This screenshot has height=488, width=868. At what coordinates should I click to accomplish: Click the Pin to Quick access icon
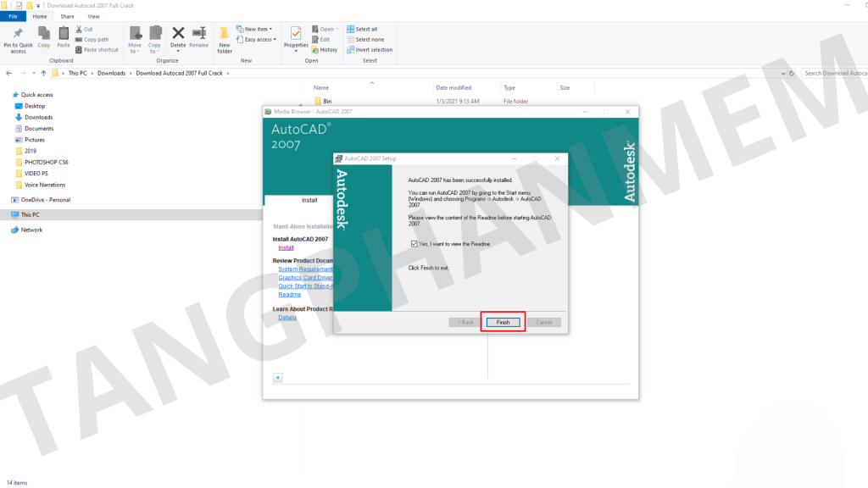pos(18,36)
